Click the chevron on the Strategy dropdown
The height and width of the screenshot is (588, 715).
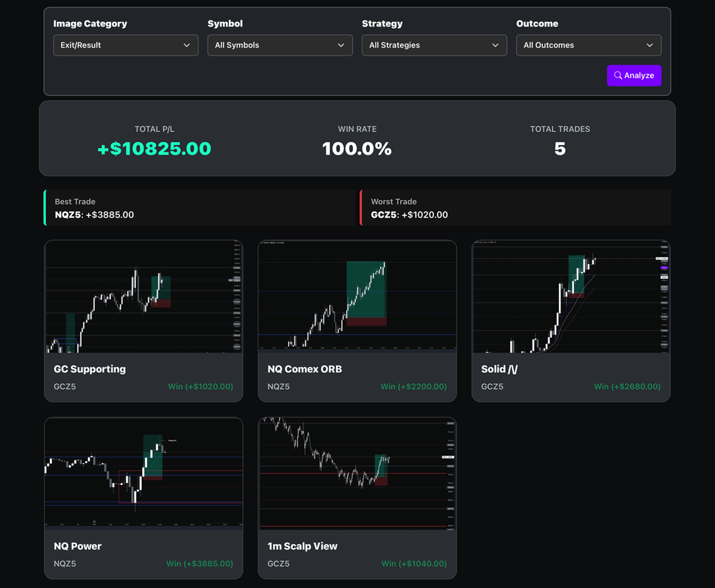[495, 45]
